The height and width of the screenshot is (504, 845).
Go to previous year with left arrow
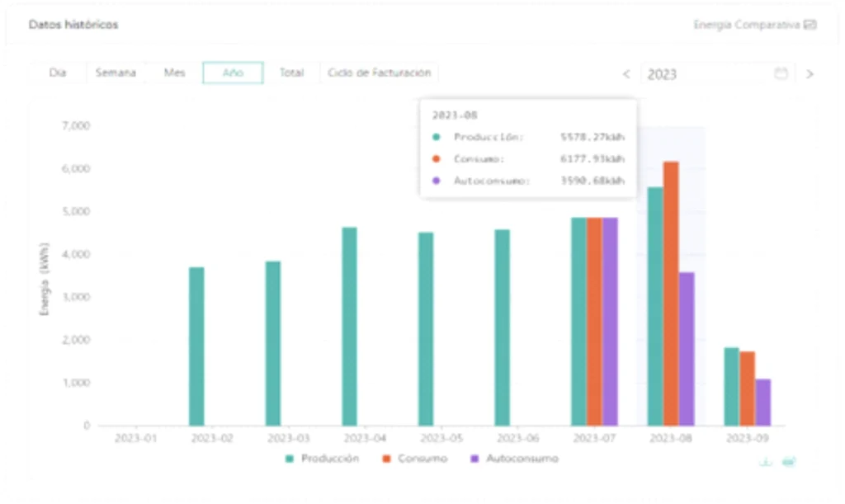click(x=626, y=74)
